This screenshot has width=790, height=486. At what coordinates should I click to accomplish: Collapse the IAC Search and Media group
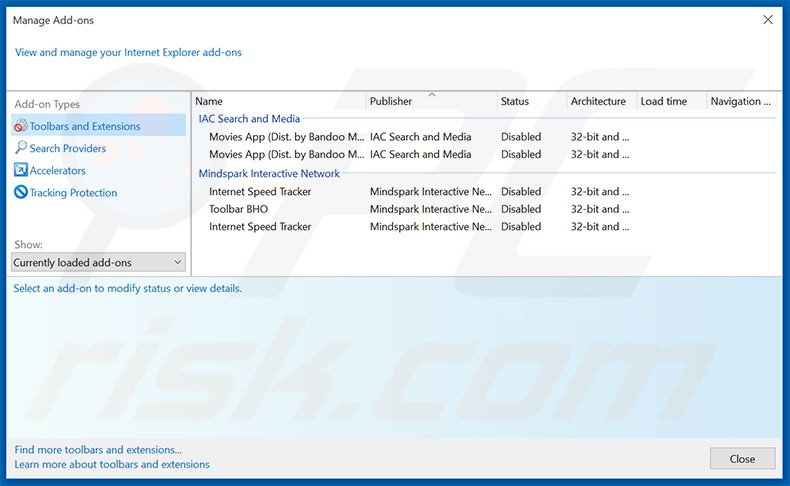click(x=249, y=119)
